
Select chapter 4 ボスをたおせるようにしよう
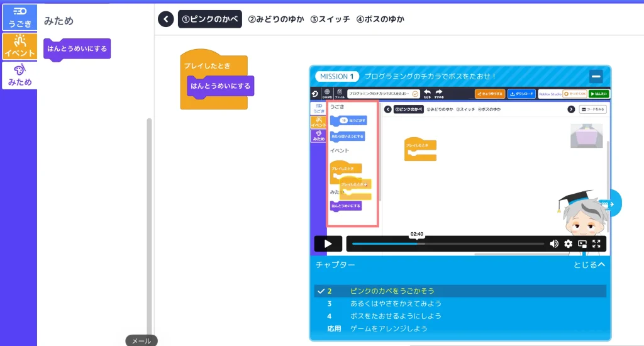(x=460, y=316)
